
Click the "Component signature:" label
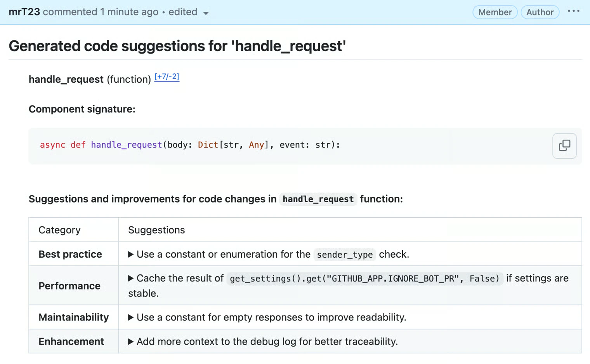tap(82, 109)
